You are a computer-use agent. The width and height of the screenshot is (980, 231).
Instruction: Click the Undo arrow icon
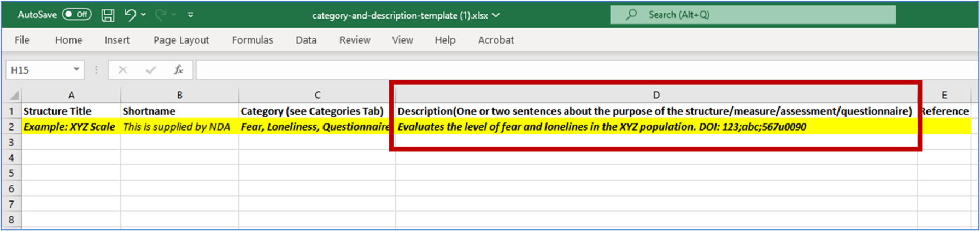[x=130, y=15]
